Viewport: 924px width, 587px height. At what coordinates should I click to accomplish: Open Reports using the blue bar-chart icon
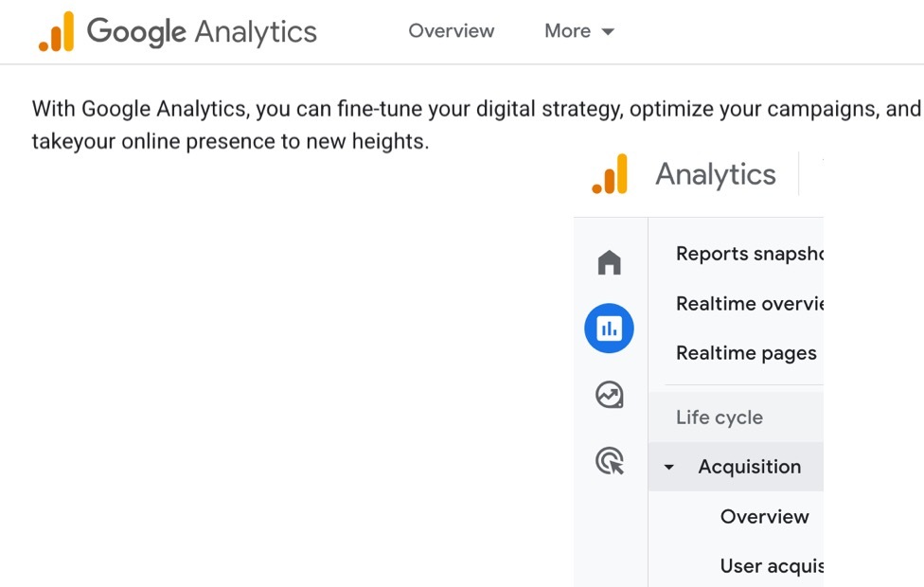click(609, 328)
